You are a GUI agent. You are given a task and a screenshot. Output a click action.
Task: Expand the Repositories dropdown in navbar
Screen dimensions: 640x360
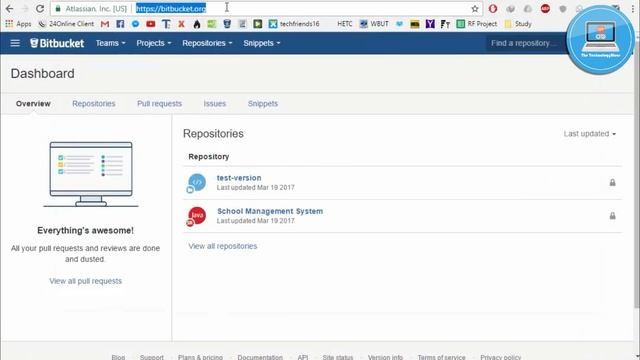pyautogui.click(x=207, y=43)
